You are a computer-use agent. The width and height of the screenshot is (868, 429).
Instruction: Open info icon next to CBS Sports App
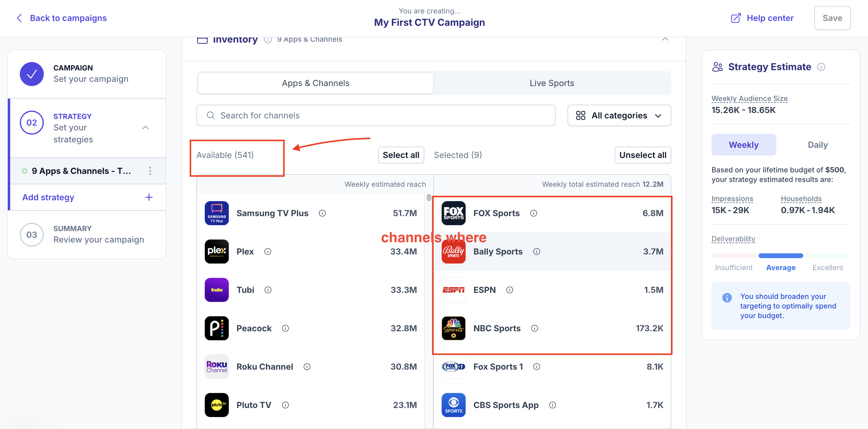[x=553, y=405]
